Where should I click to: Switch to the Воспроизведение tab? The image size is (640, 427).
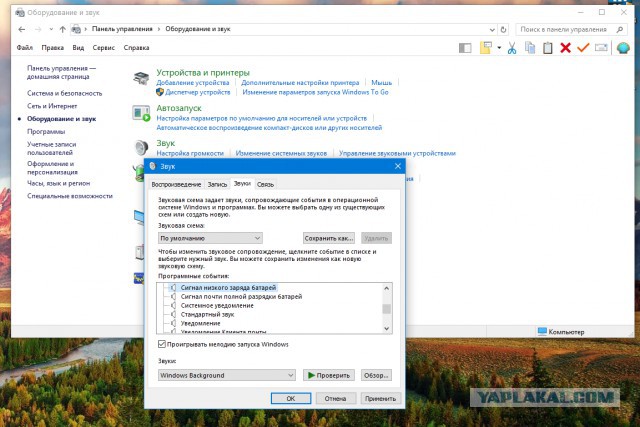(176, 185)
